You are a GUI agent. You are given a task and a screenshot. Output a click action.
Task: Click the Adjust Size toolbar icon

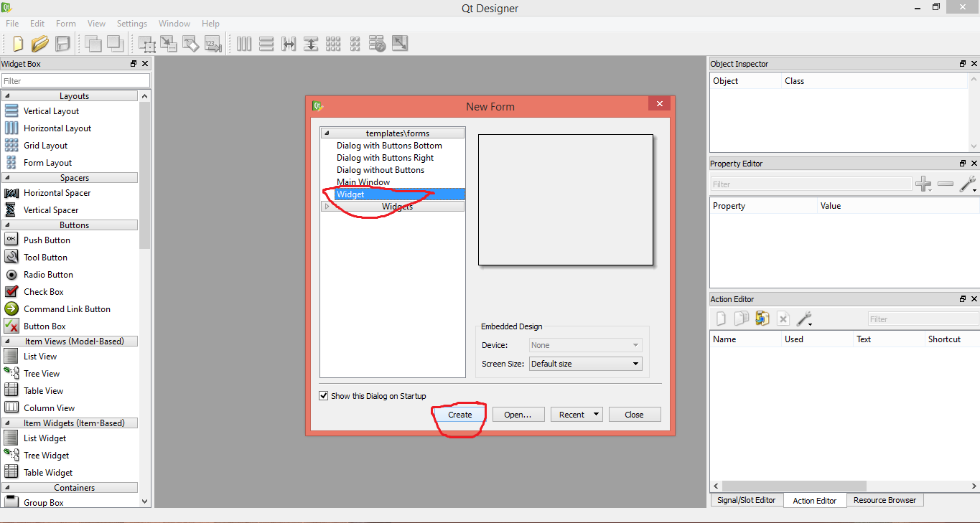click(400, 43)
